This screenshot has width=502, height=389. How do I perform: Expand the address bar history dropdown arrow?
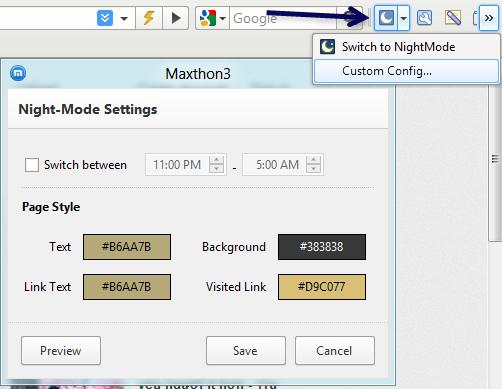124,18
